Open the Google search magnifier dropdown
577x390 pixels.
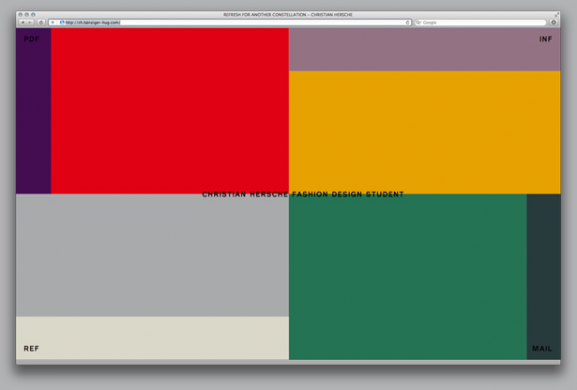point(418,22)
